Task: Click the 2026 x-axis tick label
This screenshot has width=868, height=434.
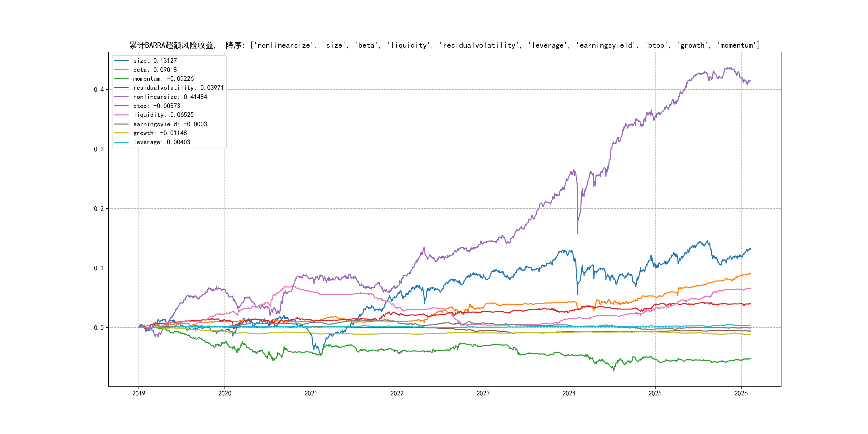Action: (x=741, y=393)
